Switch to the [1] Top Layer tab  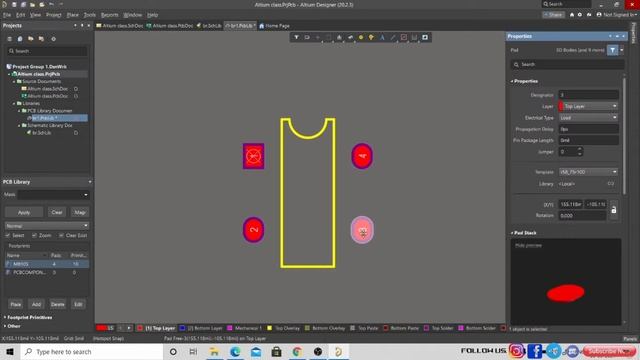pyautogui.click(x=157, y=328)
